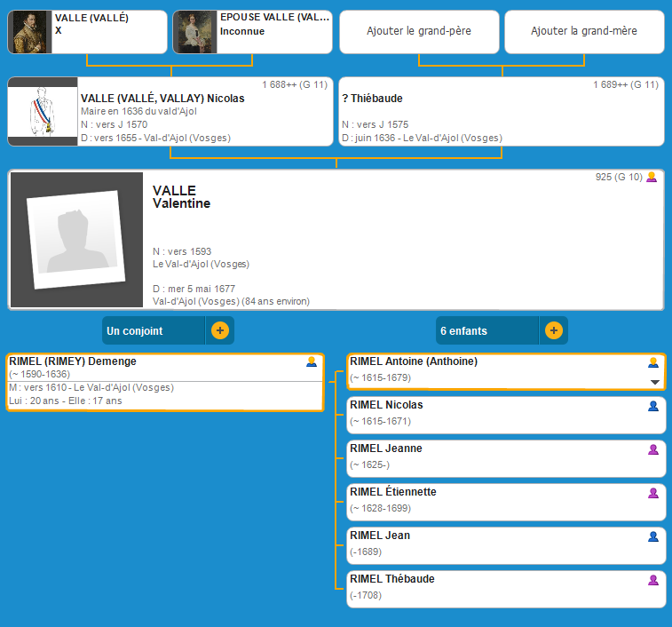Click Ajouter la grand-mère button
The image size is (672, 627).
583,31
